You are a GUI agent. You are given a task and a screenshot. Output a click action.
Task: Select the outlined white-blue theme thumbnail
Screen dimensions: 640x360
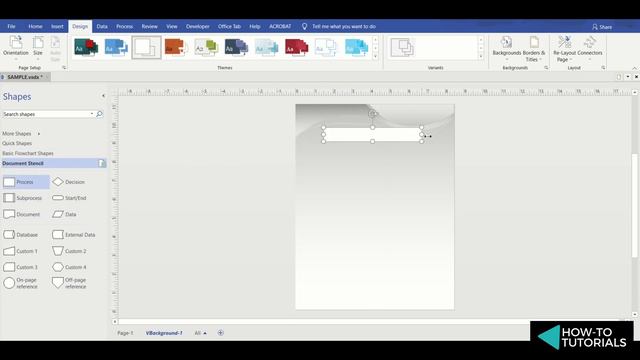click(x=327, y=47)
